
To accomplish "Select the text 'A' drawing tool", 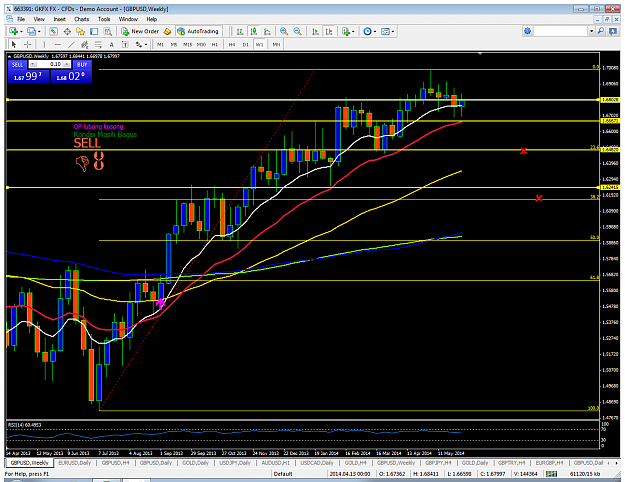I will coord(112,45).
